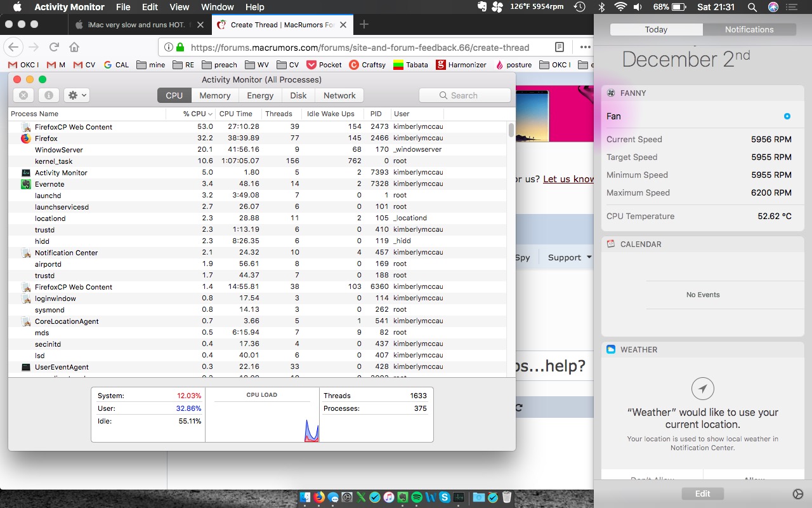The width and height of the screenshot is (812, 508).
Task: Open the process info inspector button
Action: click(48, 95)
